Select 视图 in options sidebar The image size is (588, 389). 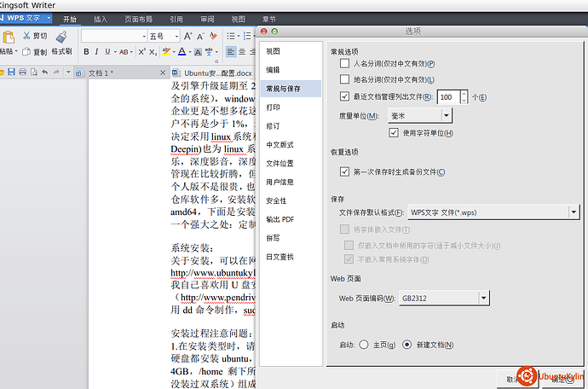pyautogui.click(x=291, y=51)
